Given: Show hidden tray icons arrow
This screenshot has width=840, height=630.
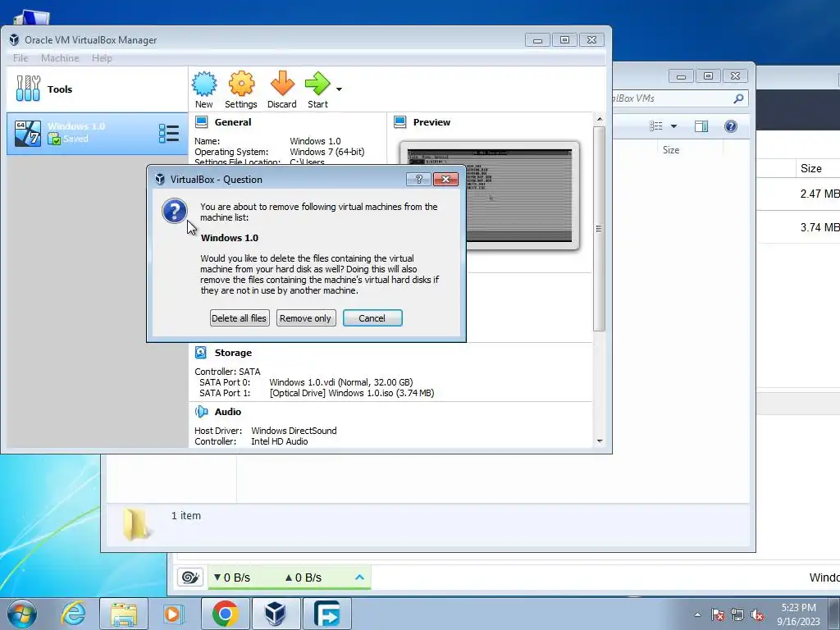Looking at the screenshot, I should [x=697, y=614].
